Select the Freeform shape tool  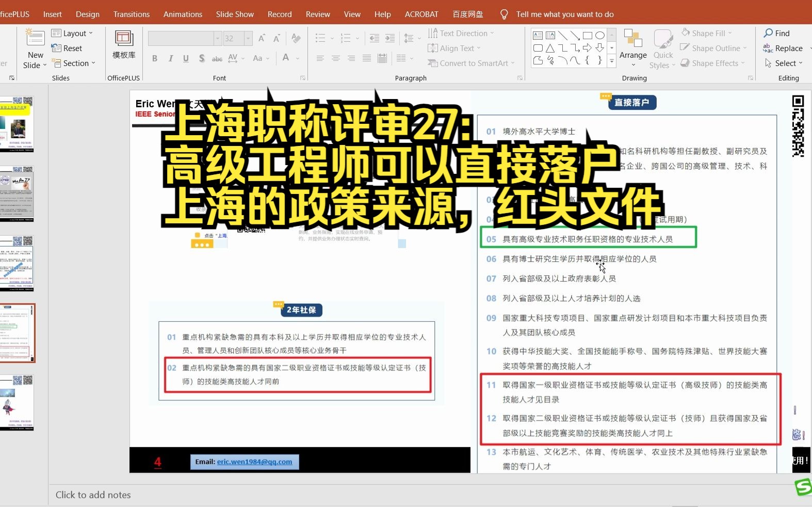coord(538,60)
